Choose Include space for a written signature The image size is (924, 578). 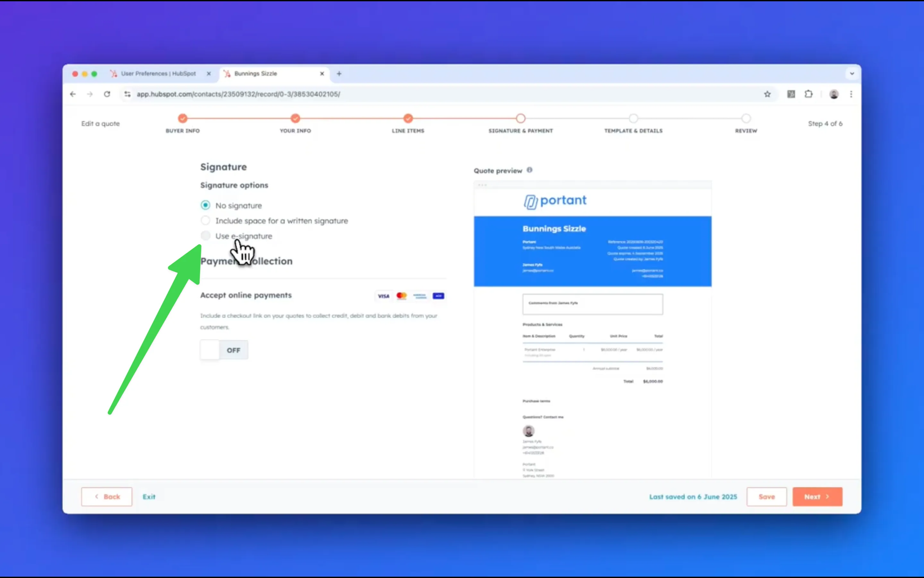205,221
